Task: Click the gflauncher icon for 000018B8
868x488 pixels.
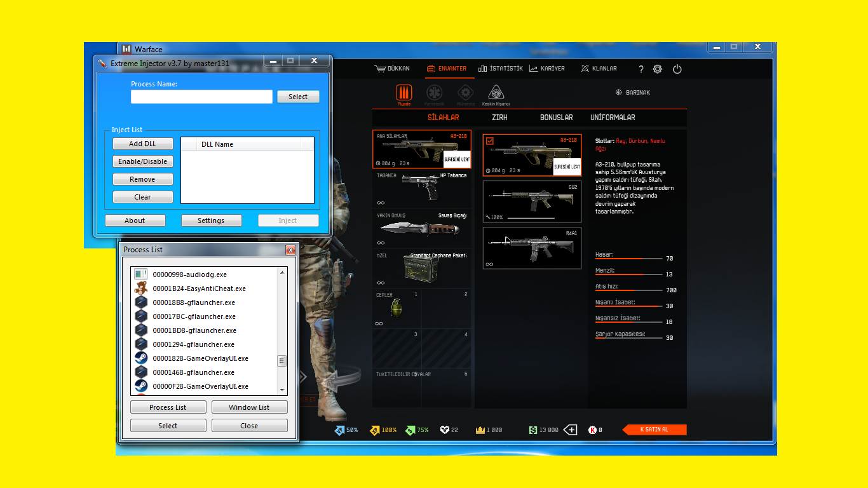Action: 141,302
